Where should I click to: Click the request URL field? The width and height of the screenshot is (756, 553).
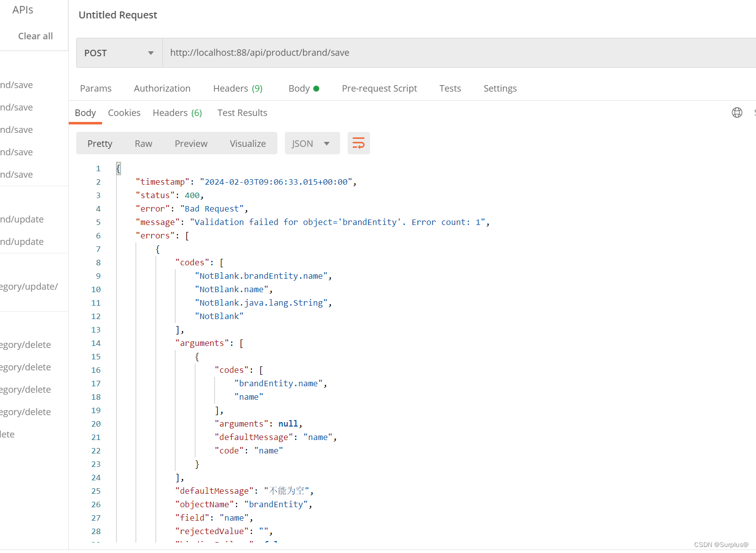[458, 53]
